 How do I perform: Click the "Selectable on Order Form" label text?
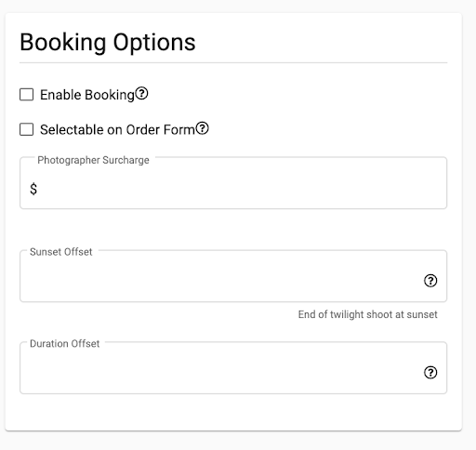coord(117,129)
